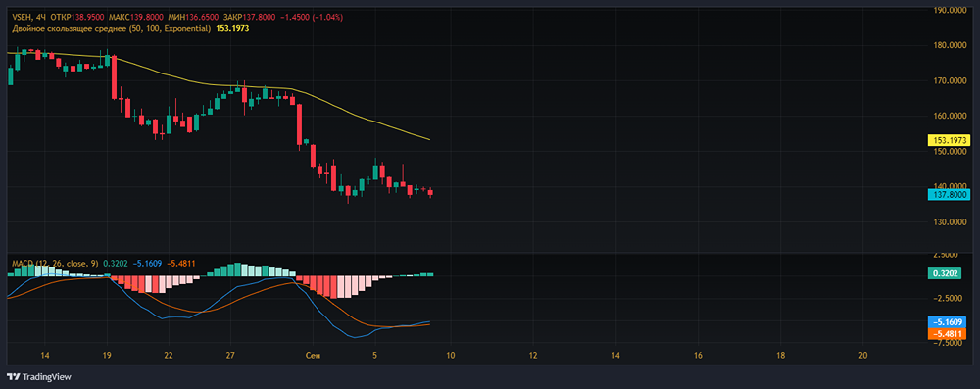This screenshot has width=980, height=389.
Task: Click the cyan 137.8000 last price label
Action: pyautogui.click(x=949, y=195)
